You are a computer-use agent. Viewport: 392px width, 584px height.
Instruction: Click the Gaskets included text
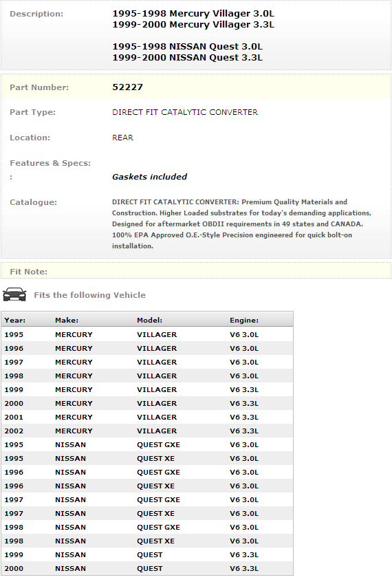pos(149,177)
